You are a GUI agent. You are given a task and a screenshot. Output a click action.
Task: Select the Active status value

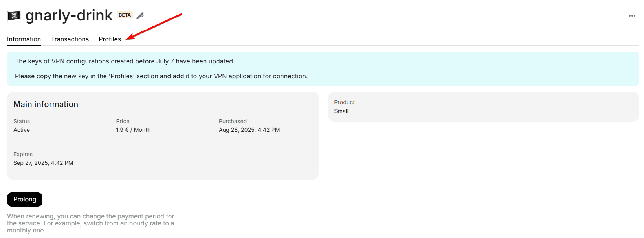coord(22,130)
